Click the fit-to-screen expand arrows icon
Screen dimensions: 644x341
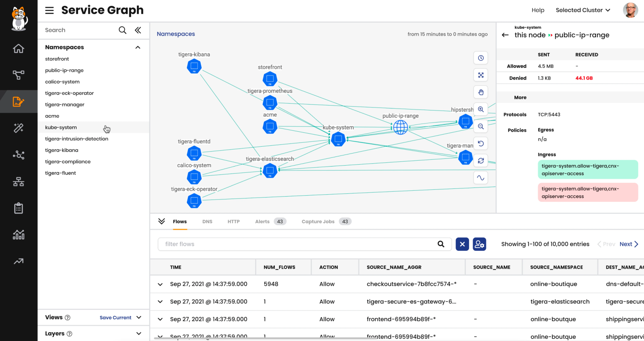coord(481,75)
